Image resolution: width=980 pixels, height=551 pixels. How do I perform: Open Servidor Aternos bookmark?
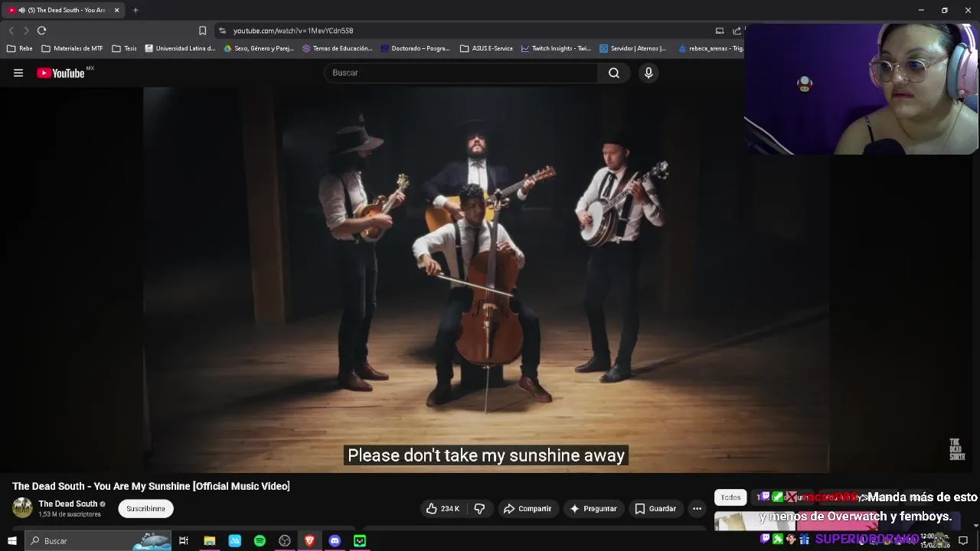[633, 48]
